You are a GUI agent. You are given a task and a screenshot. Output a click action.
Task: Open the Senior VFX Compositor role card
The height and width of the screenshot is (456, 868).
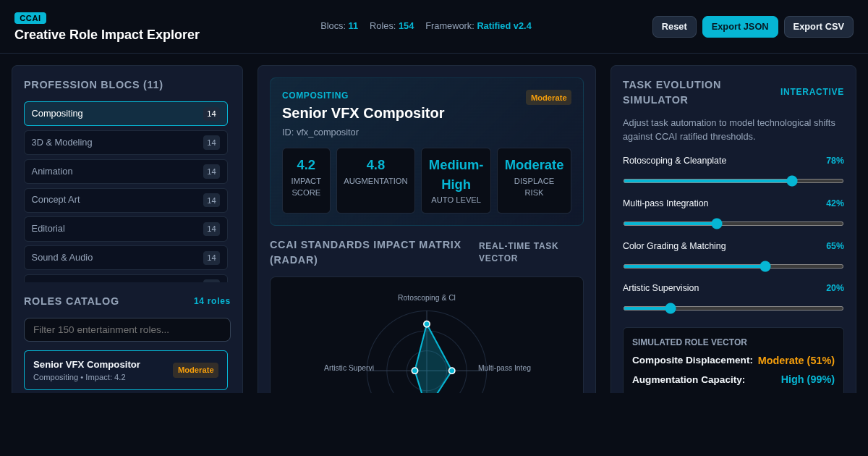pyautogui.click(x=126, y=370)
